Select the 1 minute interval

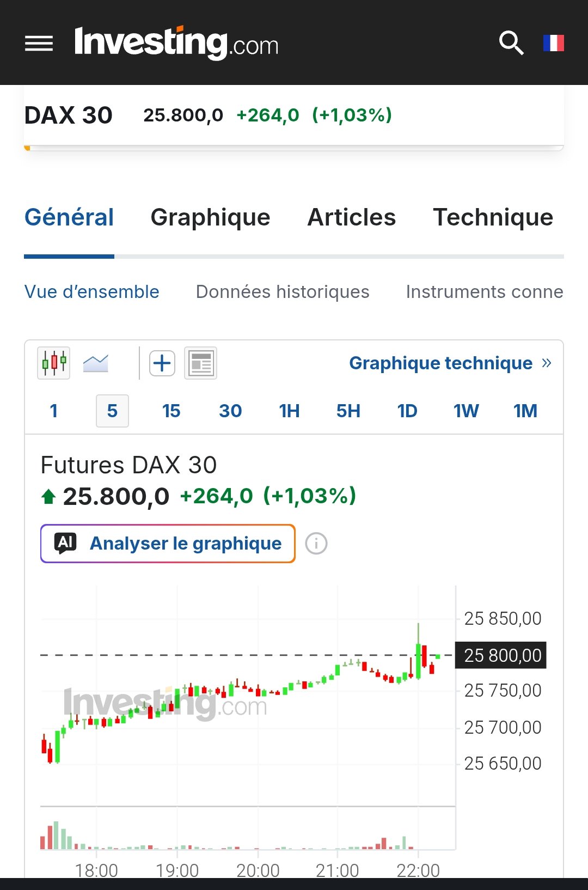click(x=53, y=411)
